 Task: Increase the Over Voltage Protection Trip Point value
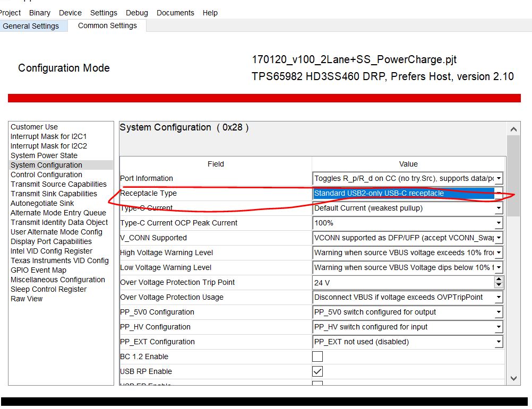[498, 280]
